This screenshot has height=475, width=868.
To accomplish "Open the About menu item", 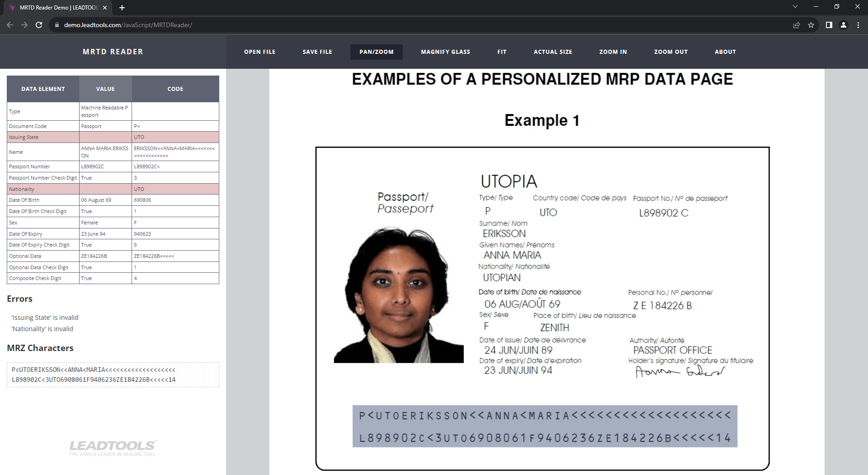I will [725, 52].
